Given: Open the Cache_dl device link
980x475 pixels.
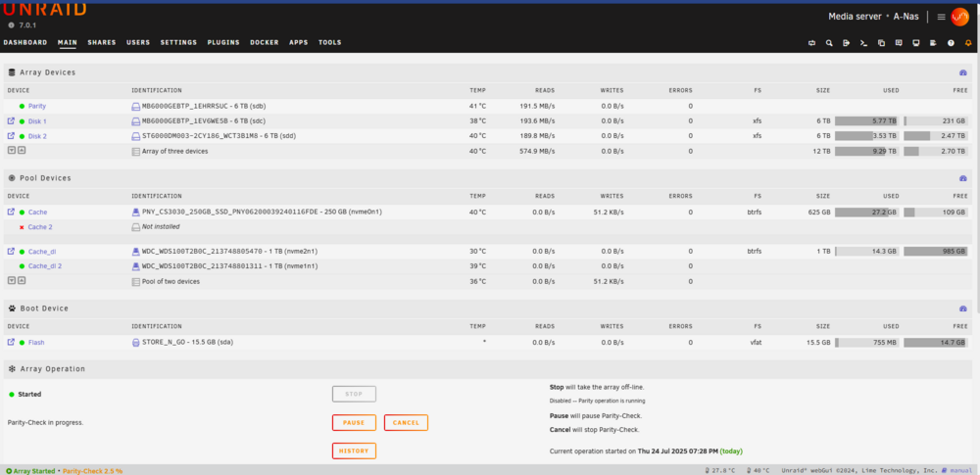Looking at the screenshot, I should click(42, 252).
